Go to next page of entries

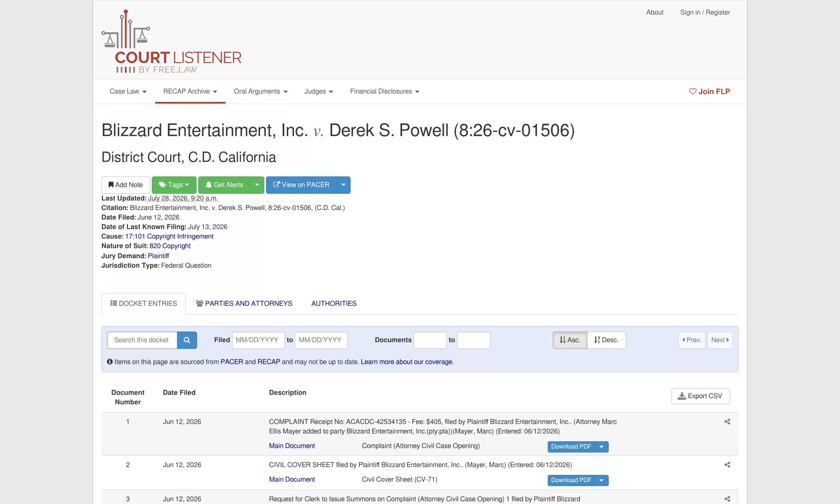point(720,340)
